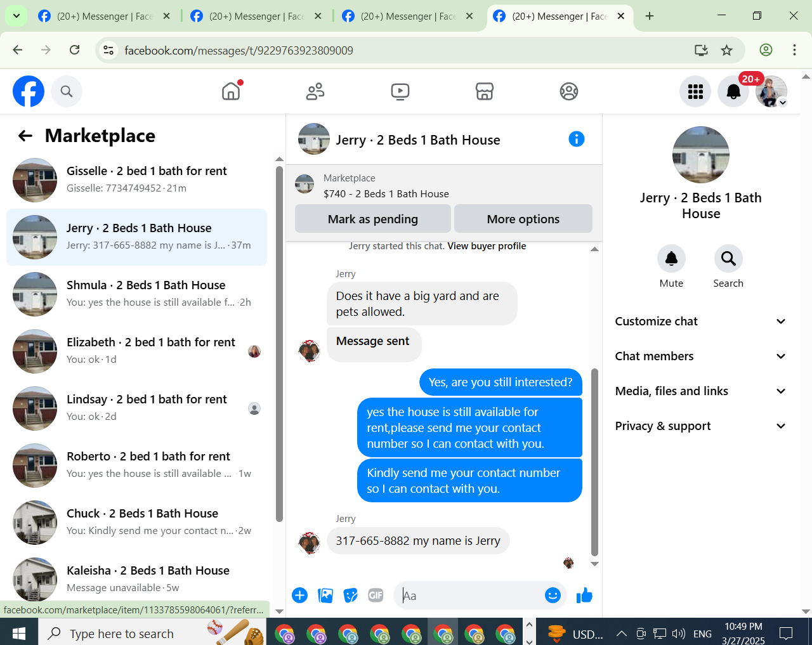
Task: Open Lindsay's 2 bed 1 bath conversation
Action: pos(136,408)
